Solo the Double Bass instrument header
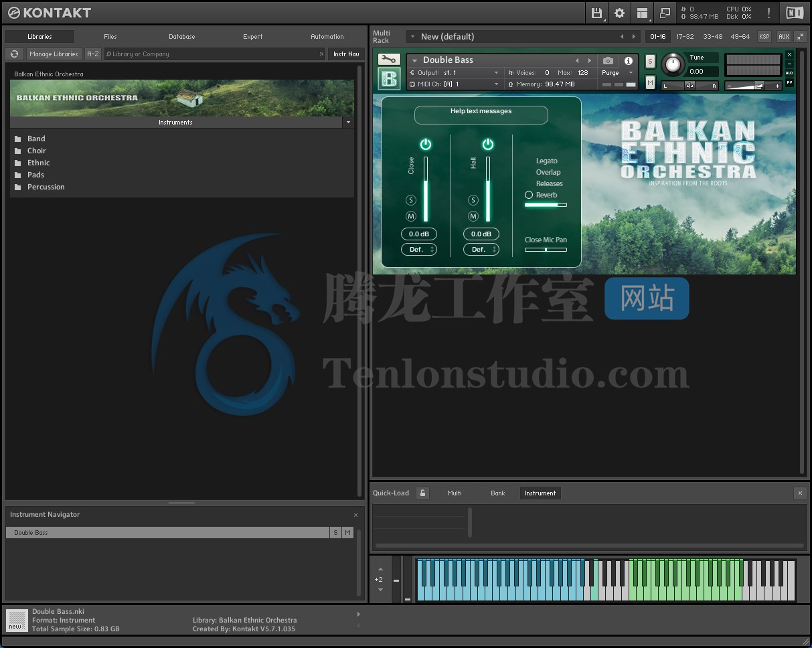This screenshot has width=812, height=648. (650, 62)
